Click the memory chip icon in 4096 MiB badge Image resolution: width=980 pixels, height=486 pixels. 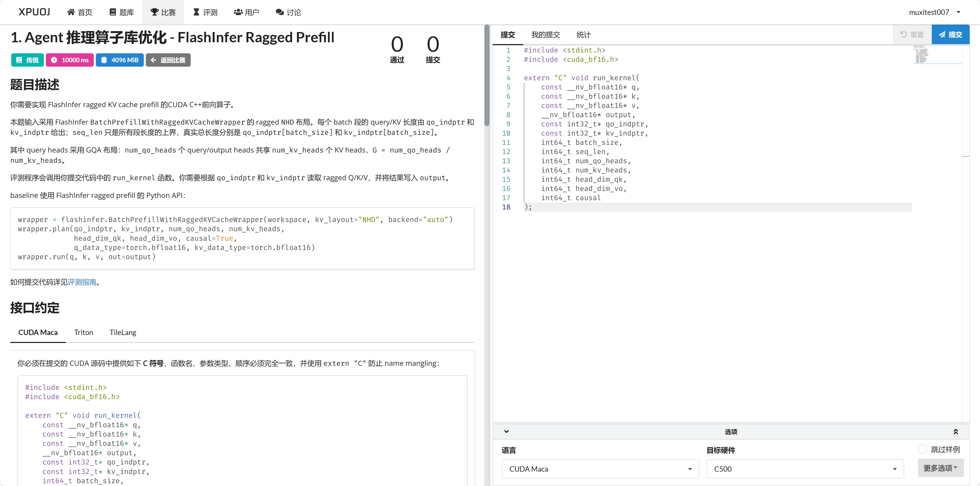click(x=104, y=60)
